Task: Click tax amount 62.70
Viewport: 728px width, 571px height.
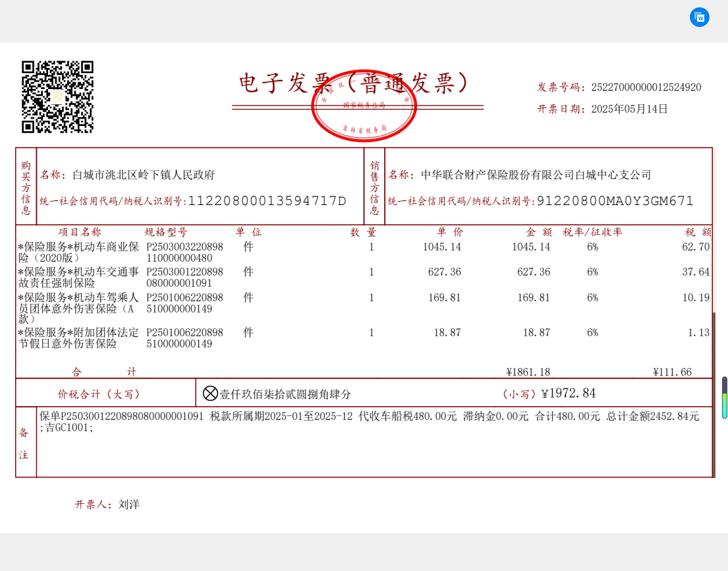Action: point(696,247)
